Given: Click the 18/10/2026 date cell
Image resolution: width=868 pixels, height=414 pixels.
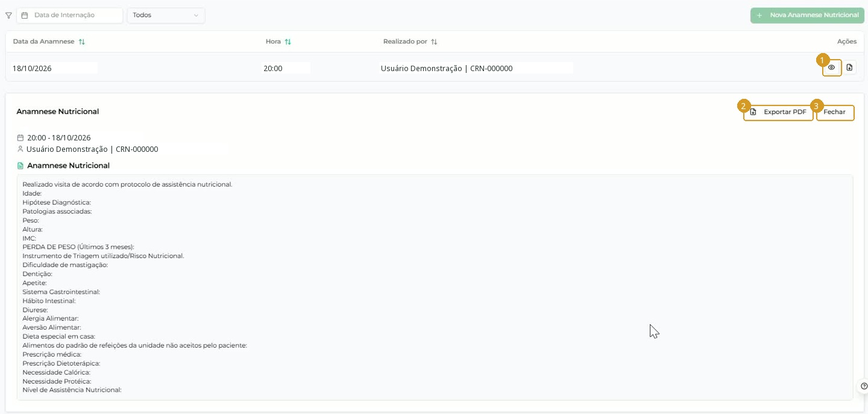Looking at the screenshot, I should [33, 69].
